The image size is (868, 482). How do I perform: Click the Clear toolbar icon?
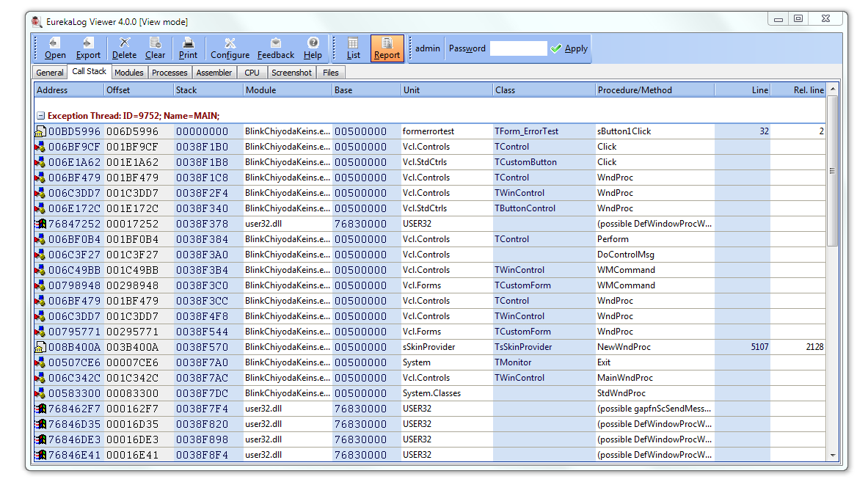coord(155,48)
